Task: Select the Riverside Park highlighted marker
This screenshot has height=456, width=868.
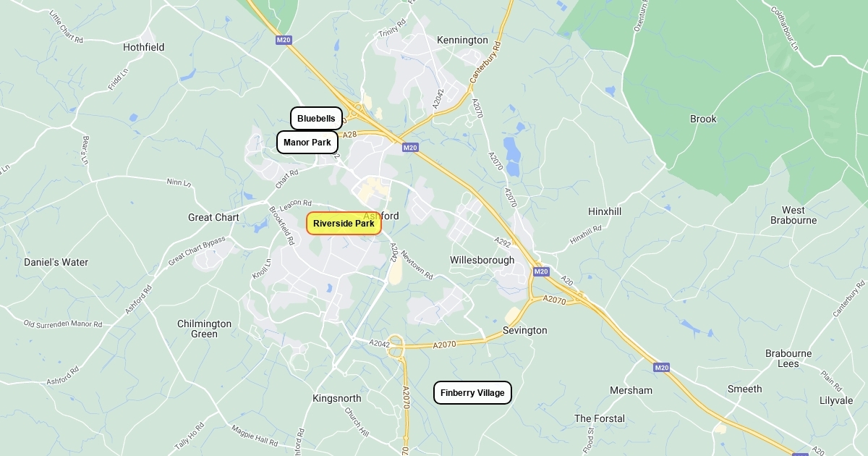Action: 344,224
